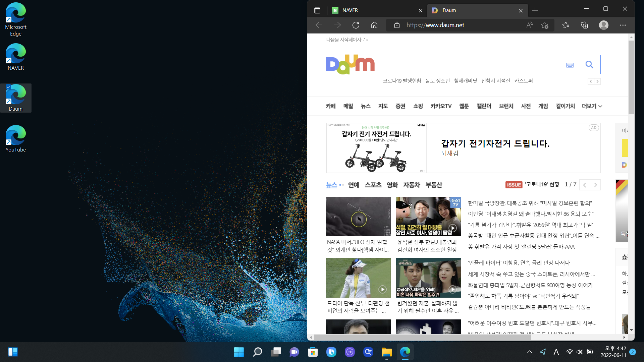Viewport: 644px width, 362px height.
Task: Open the Edge Collections icon
Action: [x=584, y=25]
